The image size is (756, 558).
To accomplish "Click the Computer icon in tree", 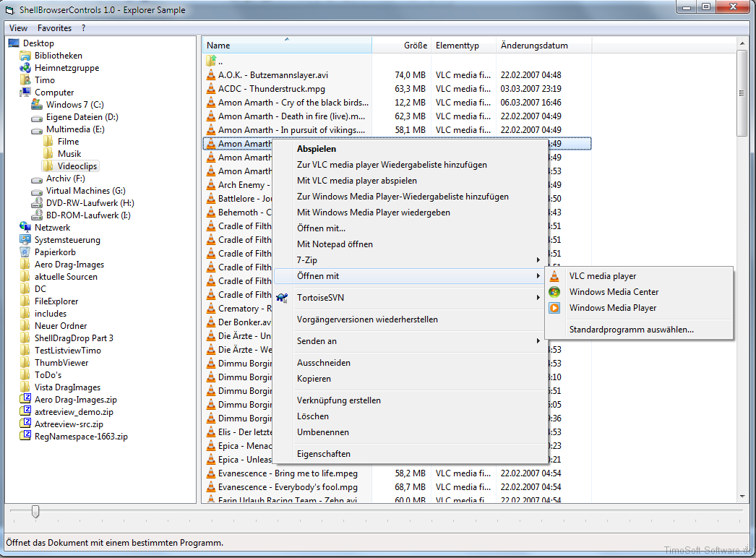I will (x=25, y=92).
